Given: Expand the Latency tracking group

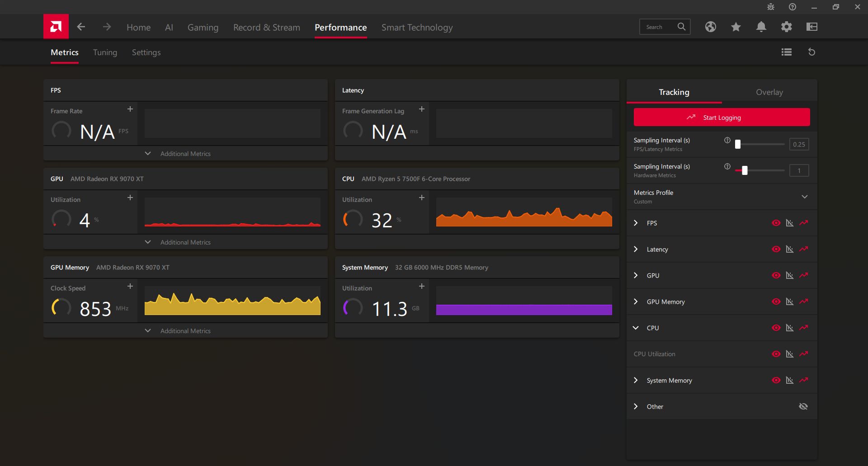Looking at the screenshot, I should [636, 249].
